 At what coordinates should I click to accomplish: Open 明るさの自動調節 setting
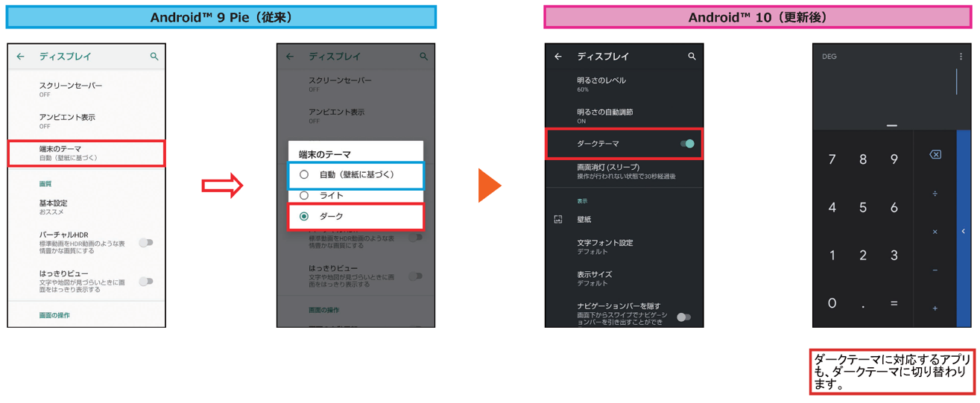tap(625, 115)
